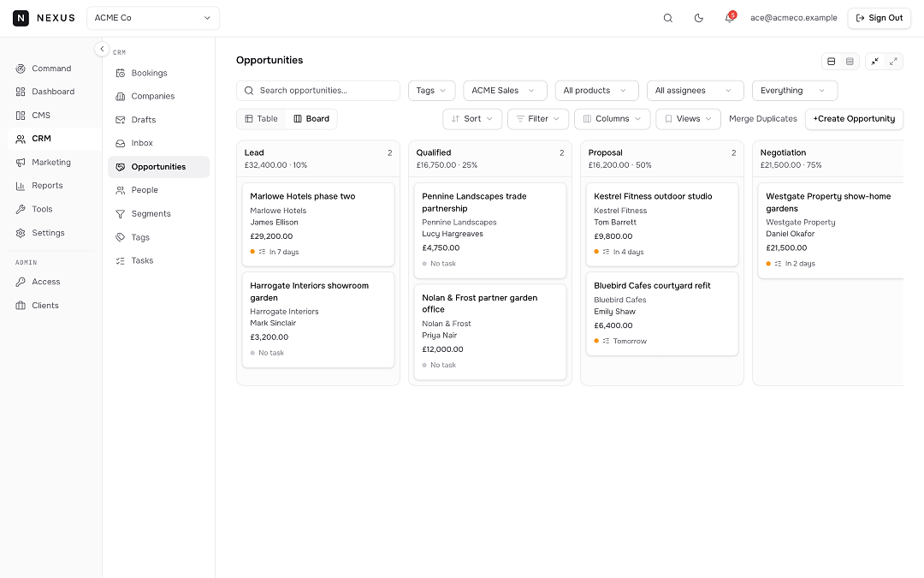Open the ACME Co organization dropdown
This screenshot has height=578, width=924.
click(152, 18)
